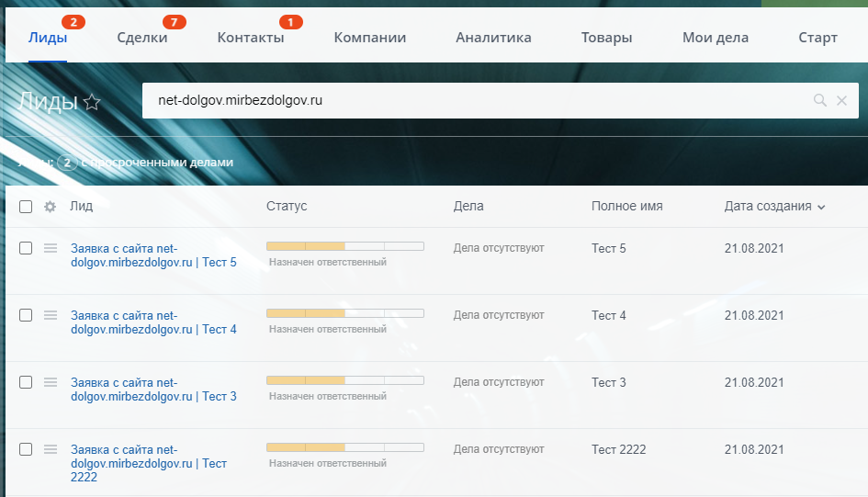Click the overdue tasks counter badge 2
Image resolution: width=868 pixels, height=497 pixels.
point(66,163)
